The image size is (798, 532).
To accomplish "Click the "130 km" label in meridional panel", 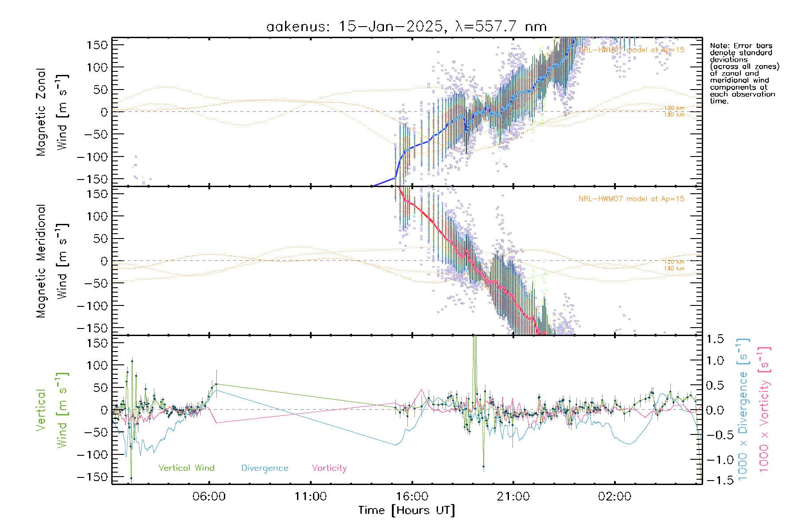I will click(674, 269).
